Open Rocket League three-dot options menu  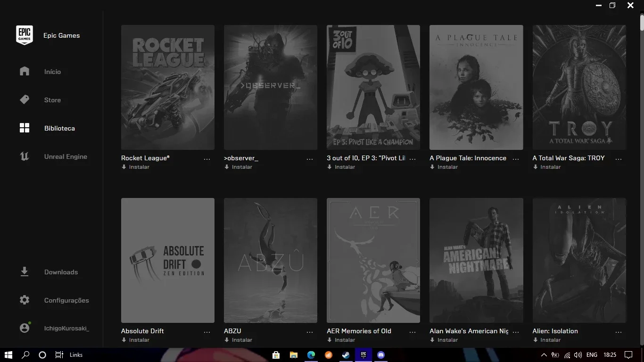click(207, 159)
